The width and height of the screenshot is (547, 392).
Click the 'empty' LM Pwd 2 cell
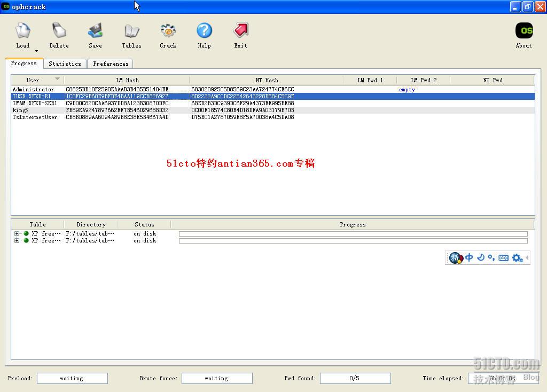[407, 90]
